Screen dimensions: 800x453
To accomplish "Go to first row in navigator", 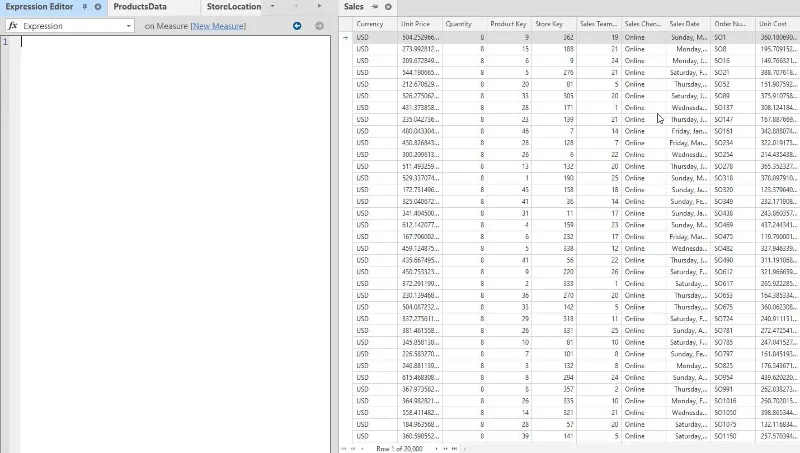I will (344, 448).
